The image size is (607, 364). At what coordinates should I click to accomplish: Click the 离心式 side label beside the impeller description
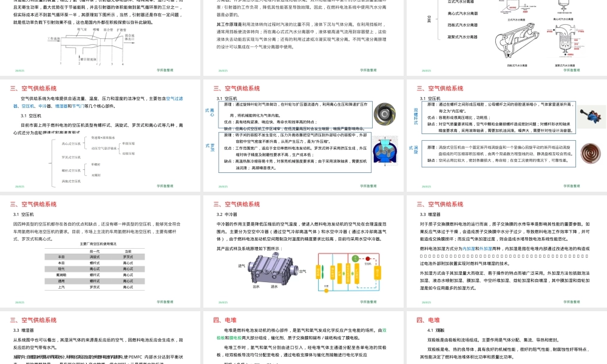(x=209, y=113)
